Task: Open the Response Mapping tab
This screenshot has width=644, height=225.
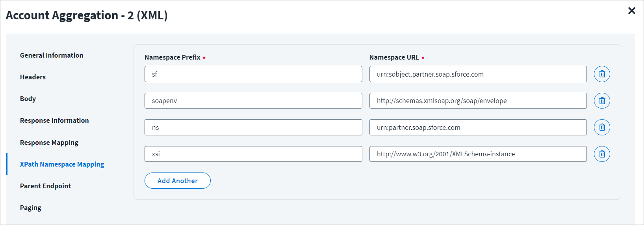Action: pyautogui.click(x=49, y=142)
